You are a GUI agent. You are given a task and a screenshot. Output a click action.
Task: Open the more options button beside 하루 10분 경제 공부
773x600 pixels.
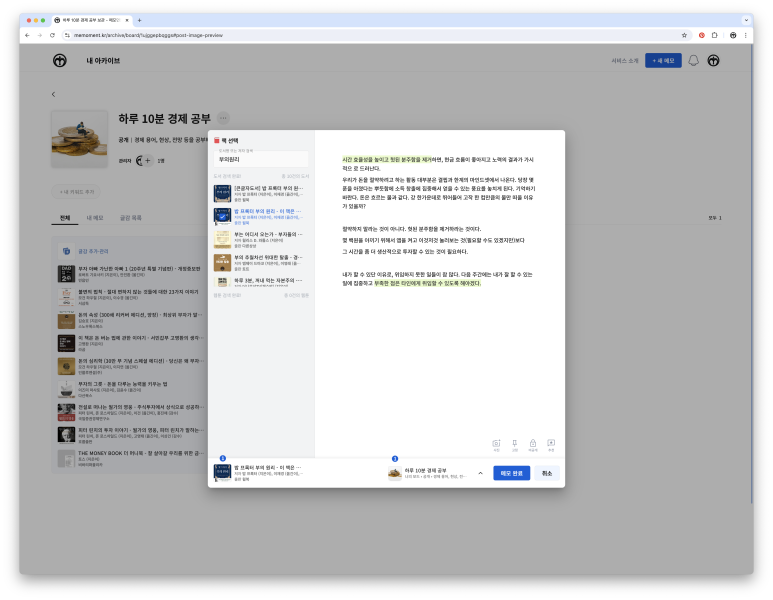223,118
